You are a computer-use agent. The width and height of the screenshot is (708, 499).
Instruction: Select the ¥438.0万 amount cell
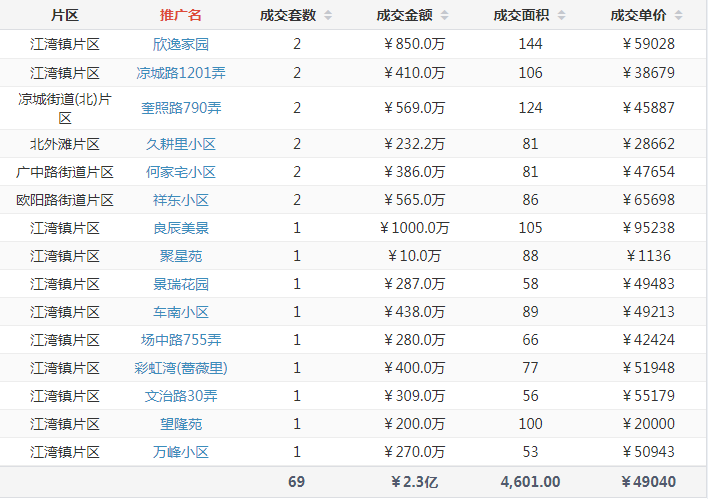point(414,312)
